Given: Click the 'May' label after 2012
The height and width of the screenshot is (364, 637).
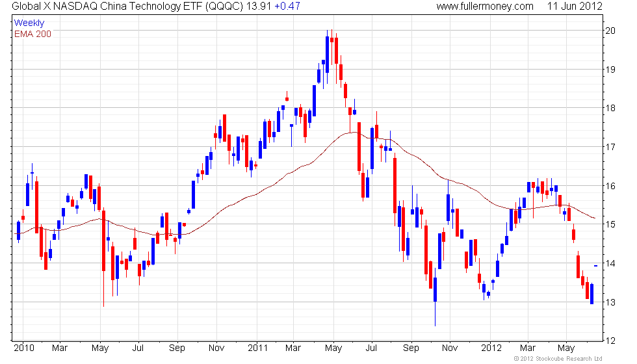Looking at the screenshot, I should click(x=566, y=348).
